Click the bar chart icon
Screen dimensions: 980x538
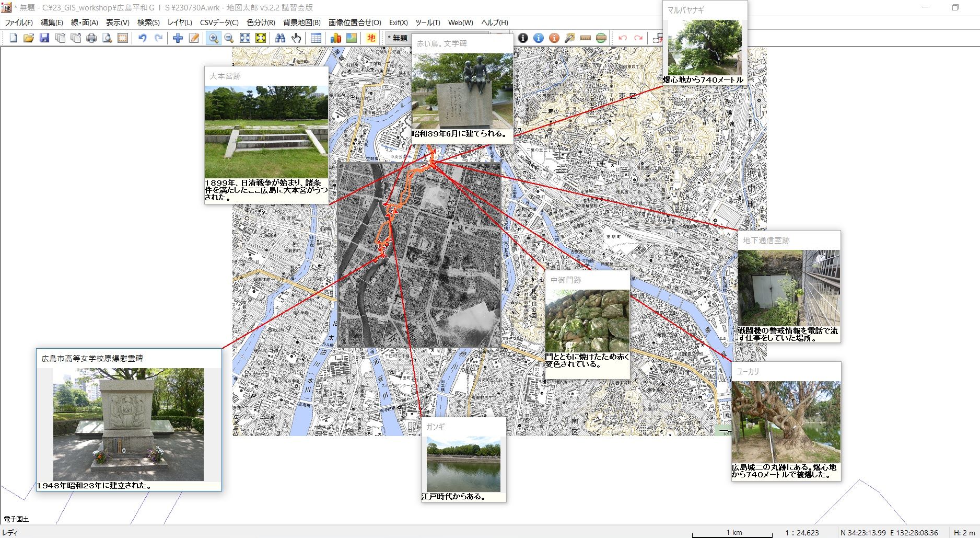[x=336, y=38]
